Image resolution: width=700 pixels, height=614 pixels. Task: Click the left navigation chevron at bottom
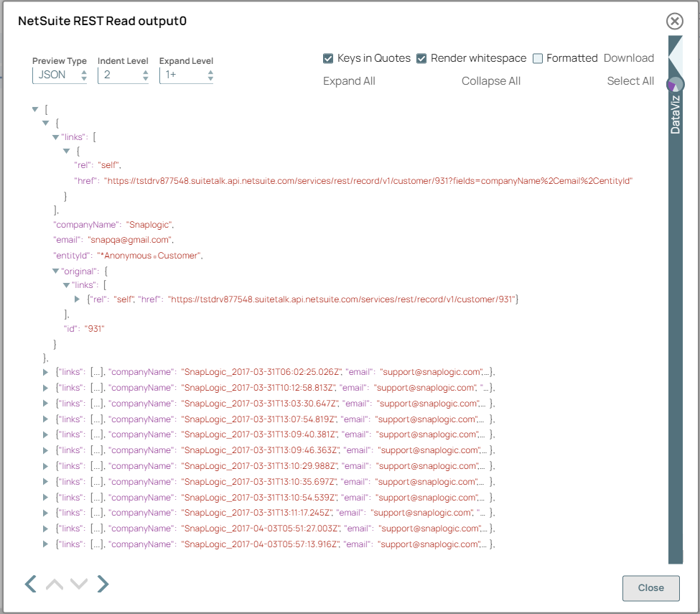pos(30,584)
